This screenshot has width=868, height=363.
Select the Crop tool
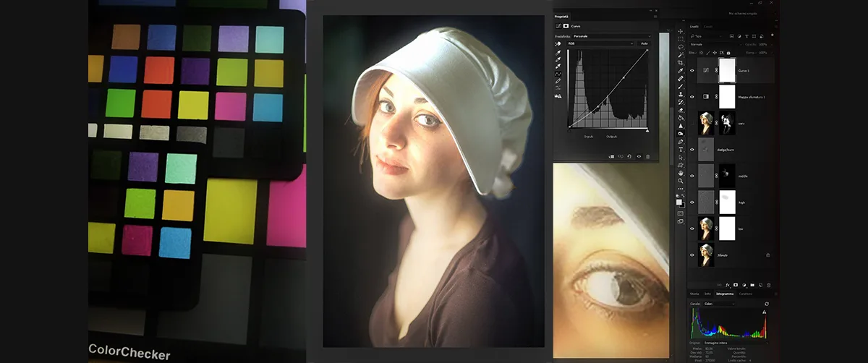pos(681,62)
